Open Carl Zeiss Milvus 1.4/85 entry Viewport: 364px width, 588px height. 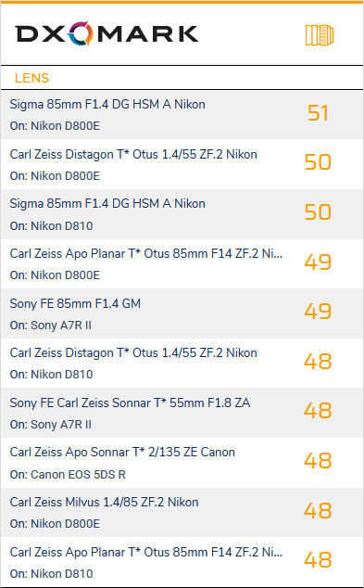(x=182, y=512)
